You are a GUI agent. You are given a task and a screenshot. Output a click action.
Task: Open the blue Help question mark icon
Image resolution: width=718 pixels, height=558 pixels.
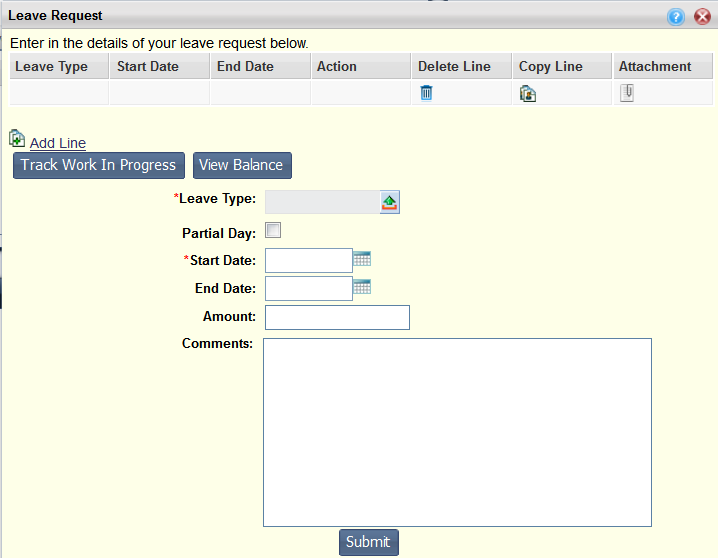676,17
